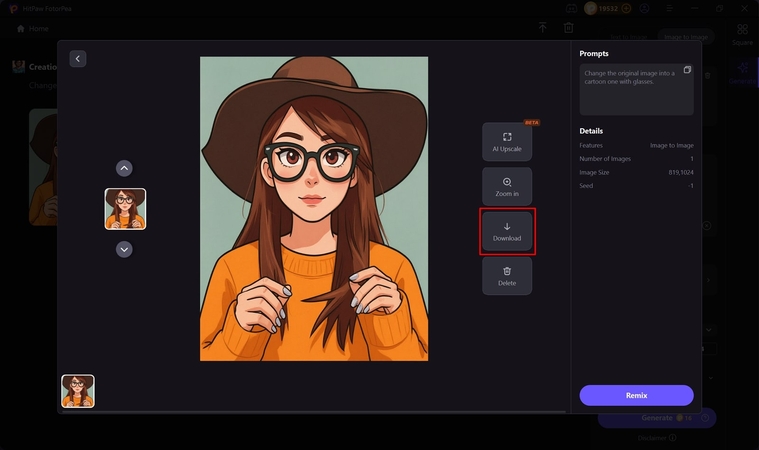Open the Disclaimer info link
The image size is (759, 450).
click(x=657, y=438)
